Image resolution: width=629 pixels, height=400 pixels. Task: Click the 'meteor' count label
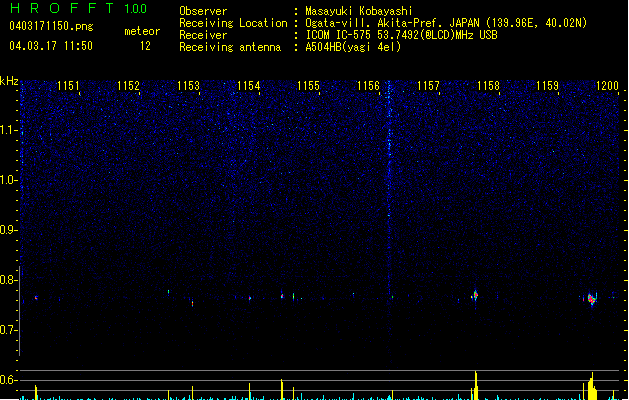point(142,31)
